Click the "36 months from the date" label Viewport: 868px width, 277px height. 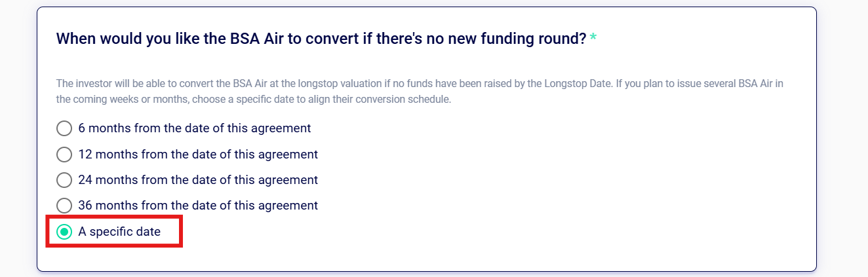[198, 206]
